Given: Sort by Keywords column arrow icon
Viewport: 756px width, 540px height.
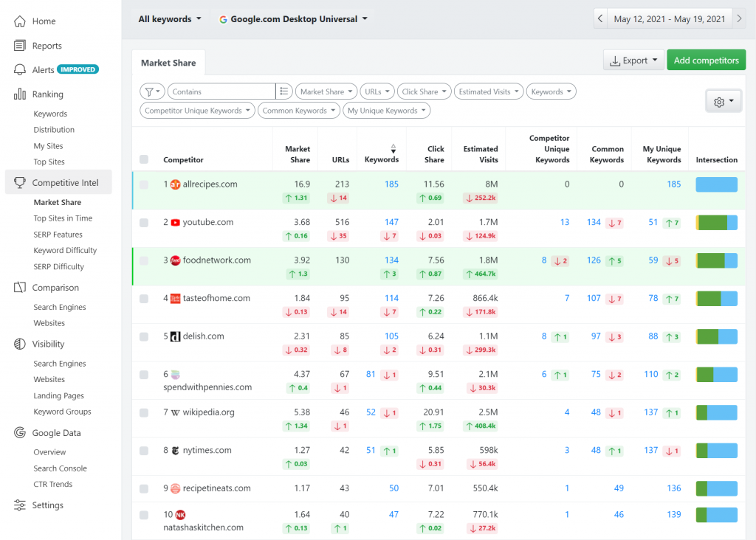Looking at the screenshot, I should click(x=394, y=149).
